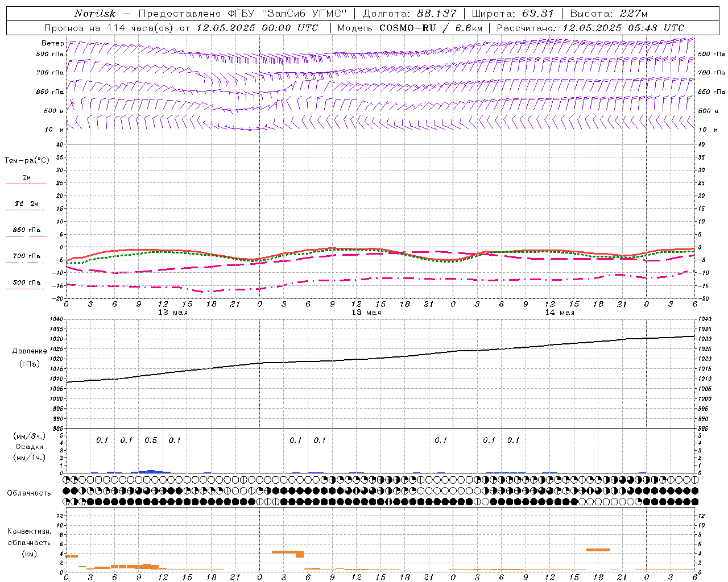This screenshot has height=582, width=728.
Task: Click the "Norilsk" station title
Action: 95,14
